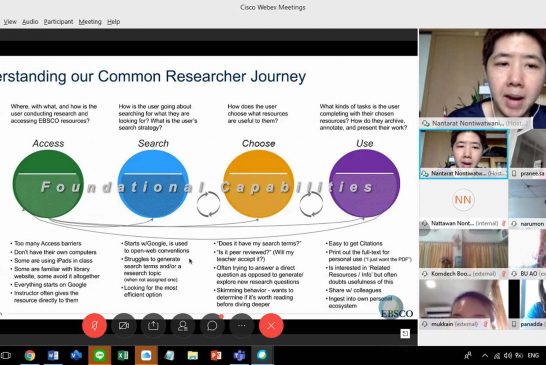The width and height of the screenshot is (546, 365).
Task: Open the More options ellipsis button
Action: (241, 326)
